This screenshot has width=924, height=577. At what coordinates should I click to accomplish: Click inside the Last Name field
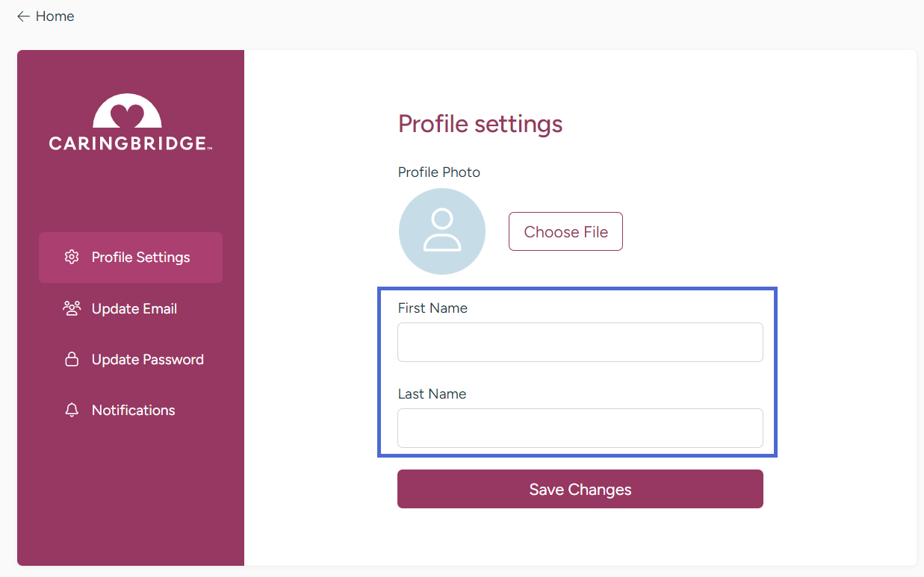click(580, 428)
